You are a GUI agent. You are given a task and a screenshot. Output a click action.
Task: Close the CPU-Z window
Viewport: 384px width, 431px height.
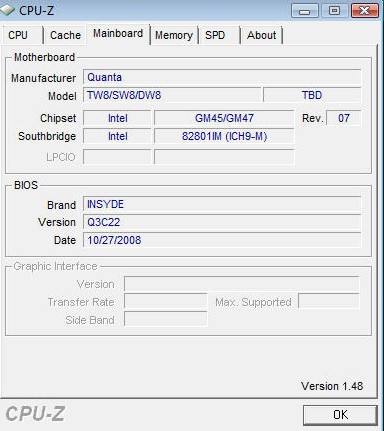click(x=365, y=11)
